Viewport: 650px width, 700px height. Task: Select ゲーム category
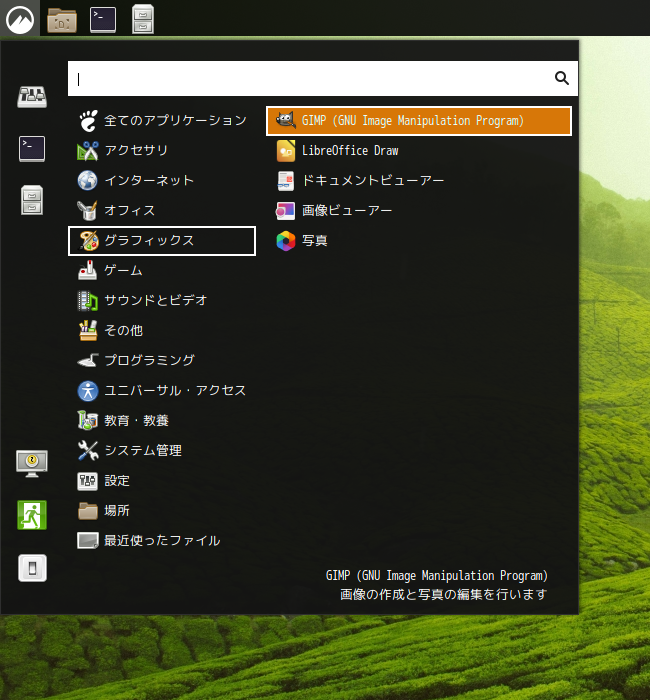162,271
